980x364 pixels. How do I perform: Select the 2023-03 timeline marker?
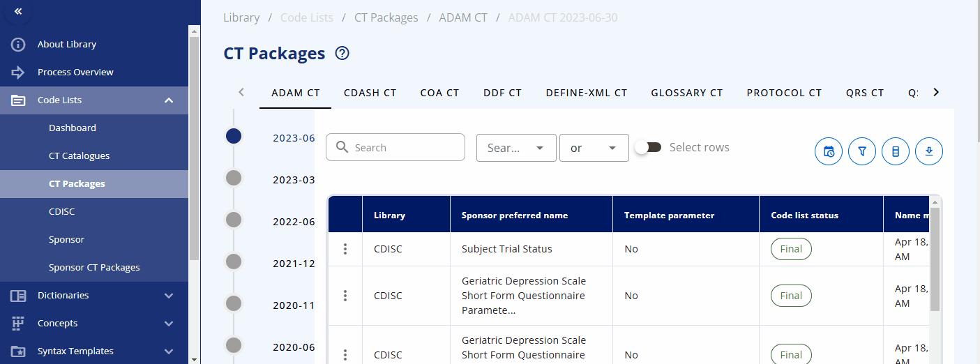tap(234, 178)
